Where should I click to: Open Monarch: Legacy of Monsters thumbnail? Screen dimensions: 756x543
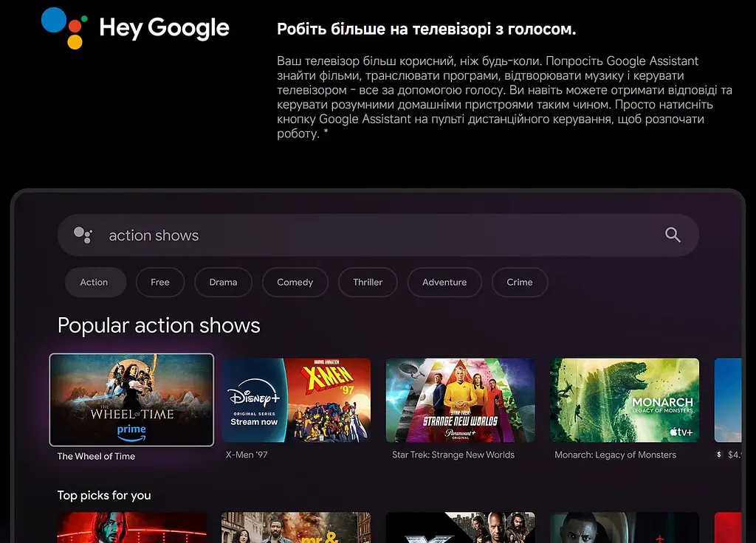(625, 400)
